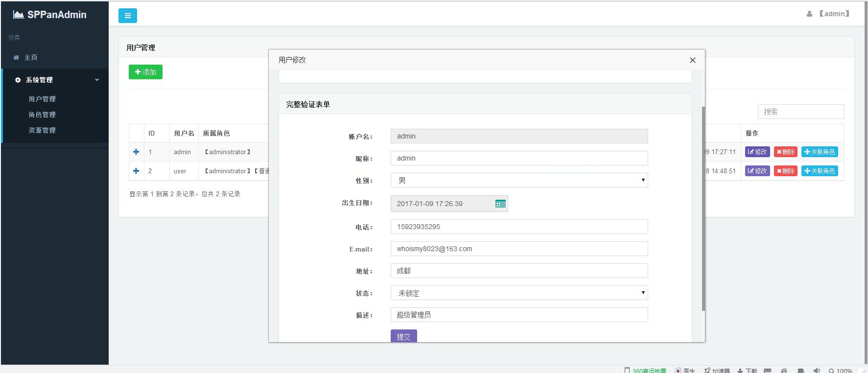Screen dimensions: 868x373
Task: Click 删除 for the admin row
Action: click(x=785, y=152)
